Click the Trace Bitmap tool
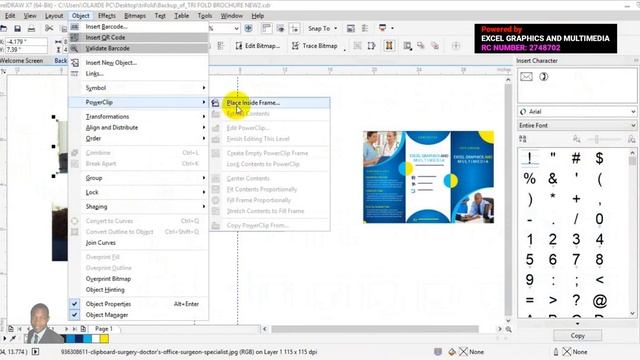 [315, 46]
